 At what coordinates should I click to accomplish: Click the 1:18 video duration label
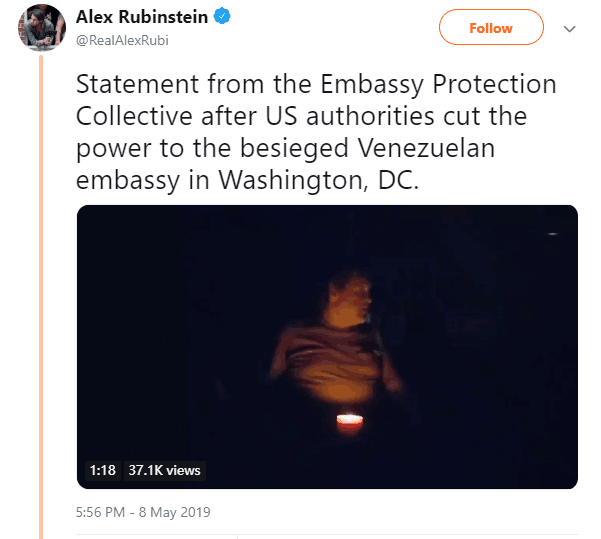pyautogui.click(x=103, y=470)
